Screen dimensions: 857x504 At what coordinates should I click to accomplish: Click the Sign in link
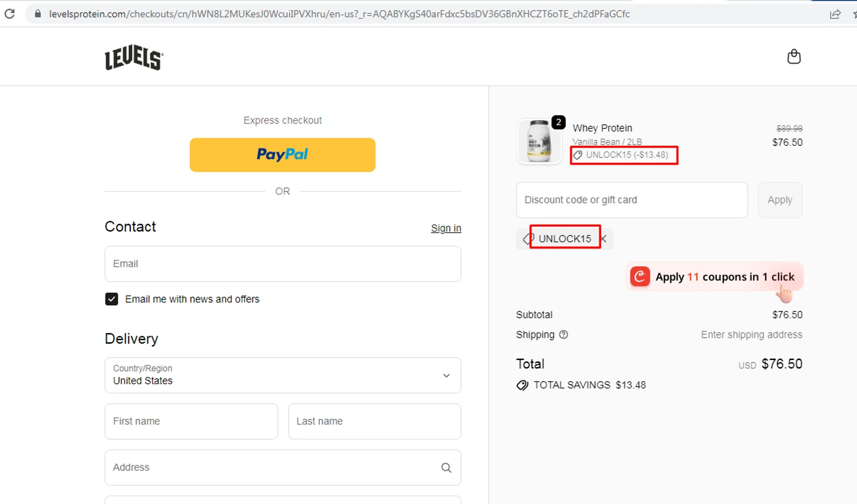[446, 228]
